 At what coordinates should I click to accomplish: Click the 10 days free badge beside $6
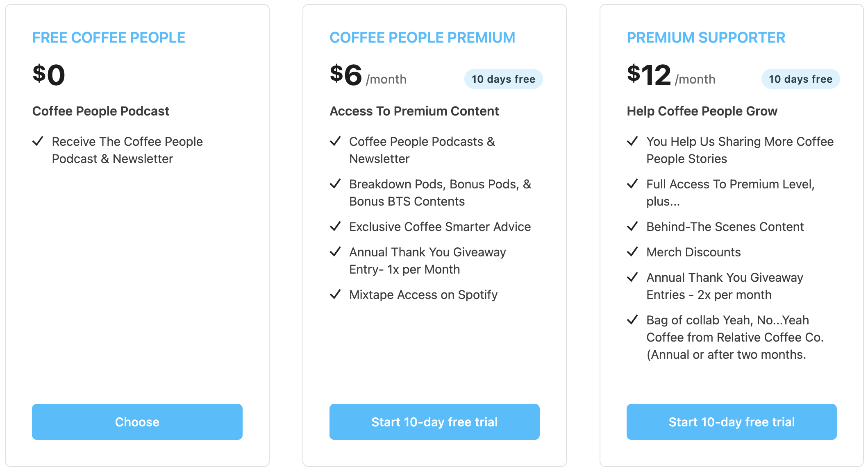(x=503, y=79)
